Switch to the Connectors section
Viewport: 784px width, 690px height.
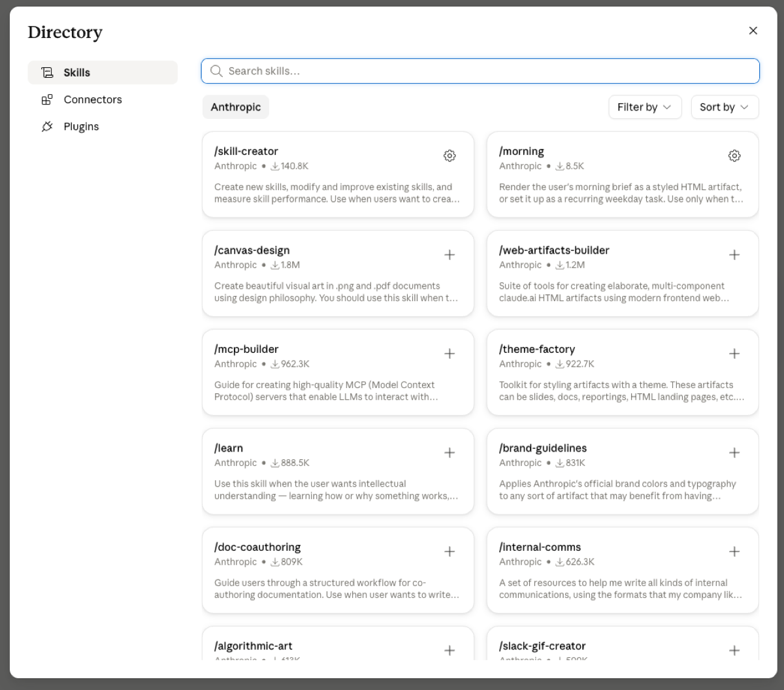pyautogui.click(x=103, y=99)
